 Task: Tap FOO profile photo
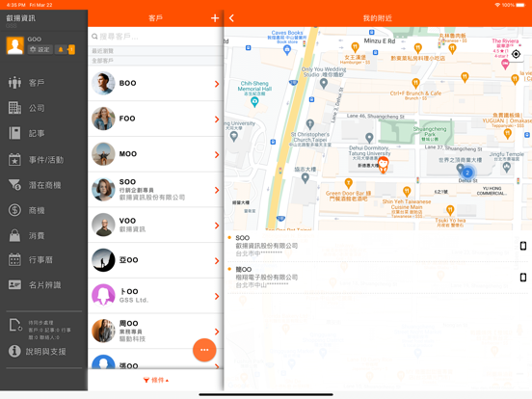pos(103,119)
